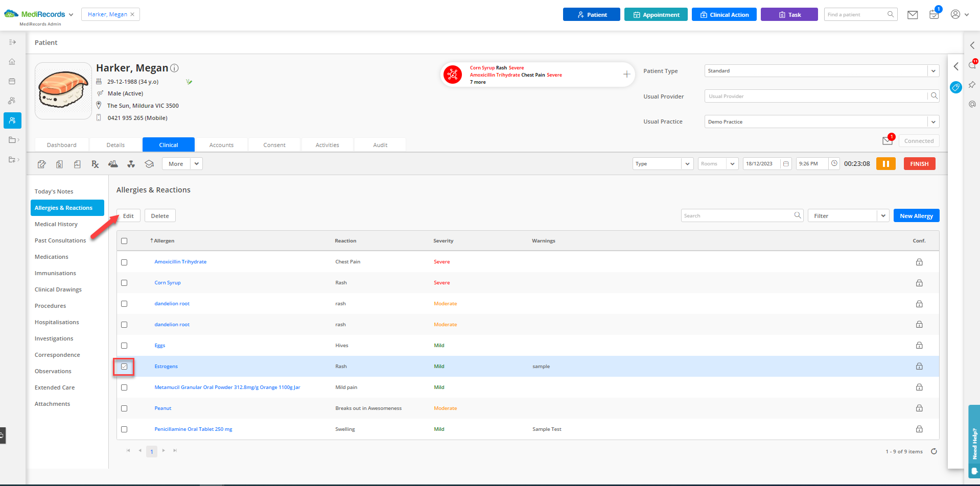Click the calendar icon beside 18/12/2023
The image size is (980, 486).
coord(786,164)
